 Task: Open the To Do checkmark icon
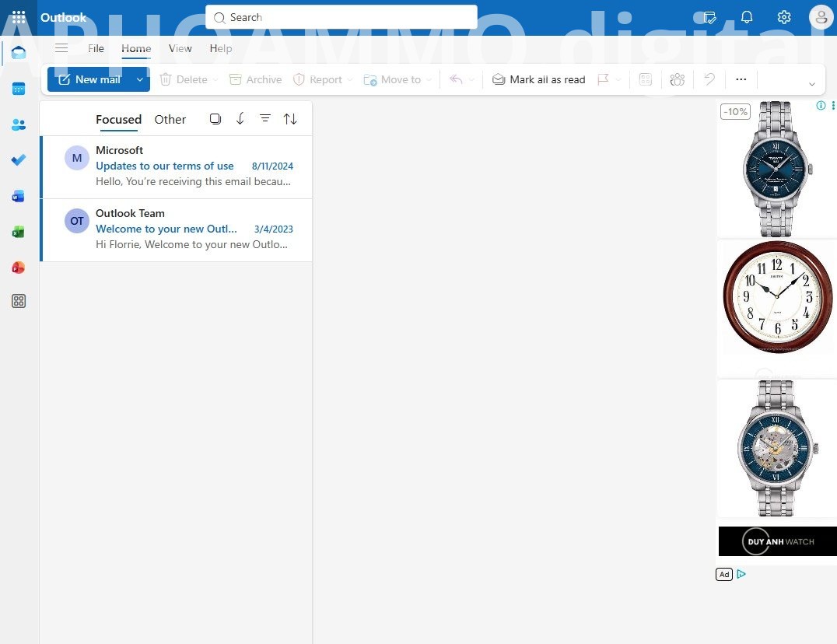pos(19,160)
